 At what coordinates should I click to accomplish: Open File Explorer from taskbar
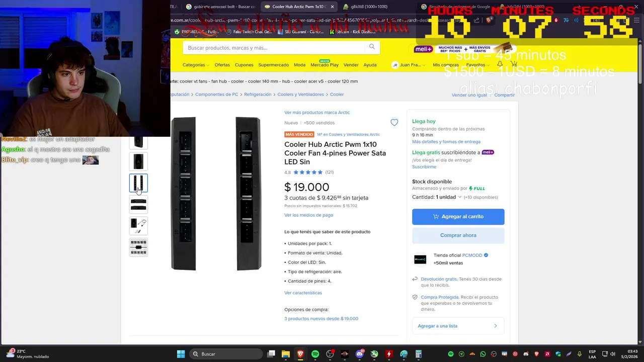[x=286, y=354]
